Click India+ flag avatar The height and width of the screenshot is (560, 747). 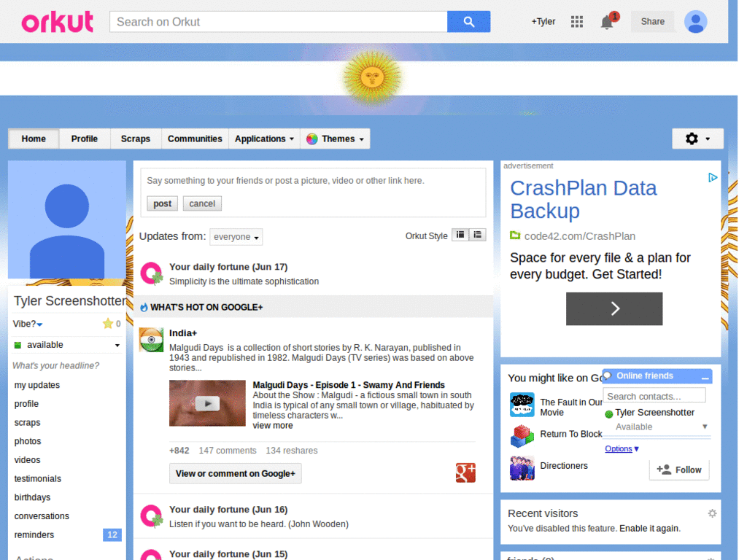point(151,340)
